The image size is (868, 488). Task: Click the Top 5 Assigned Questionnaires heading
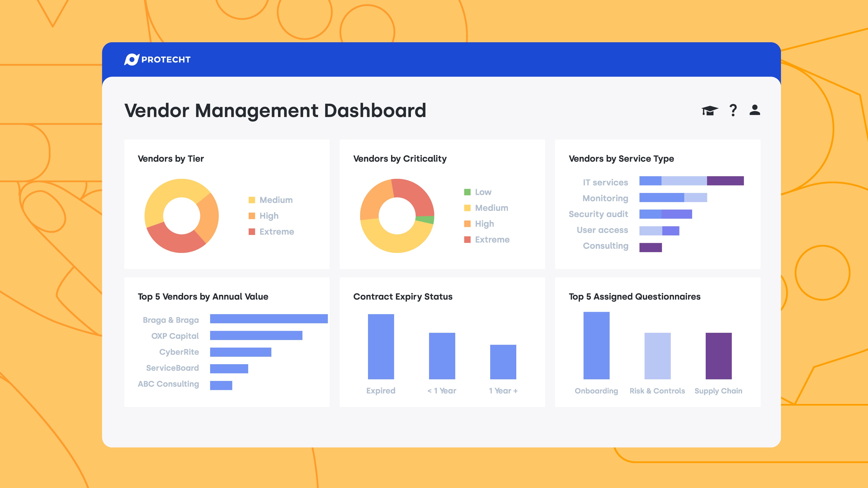(x=635, y=297)
